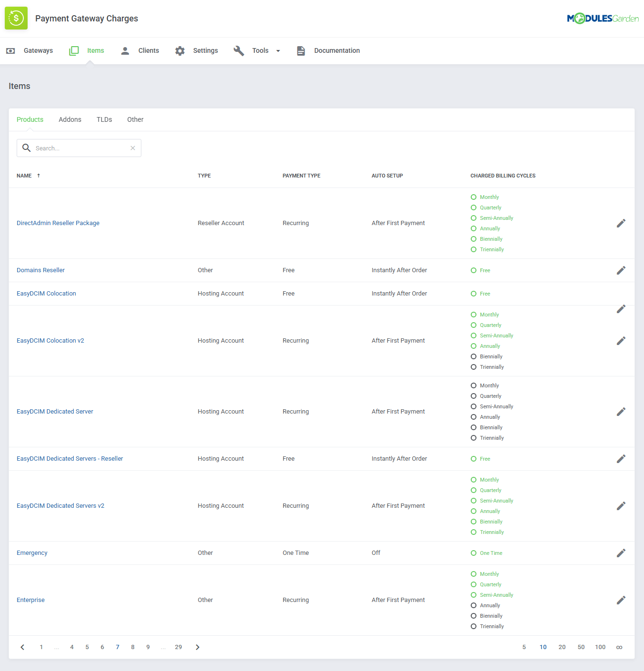Open the Gateways section icon
This screenshot has width=644, height=671.
[x=10, y=50]
